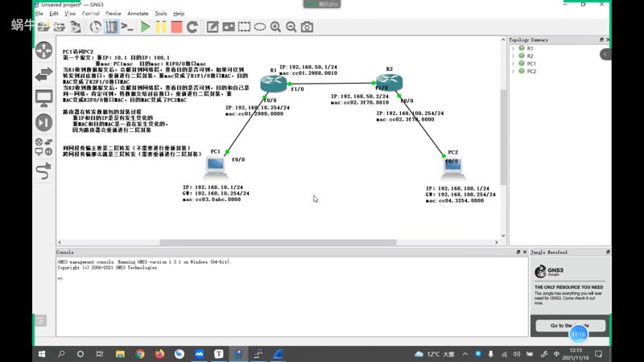Close the Console panel
This screenshot has height=362, width=644.
pos(525,252)
